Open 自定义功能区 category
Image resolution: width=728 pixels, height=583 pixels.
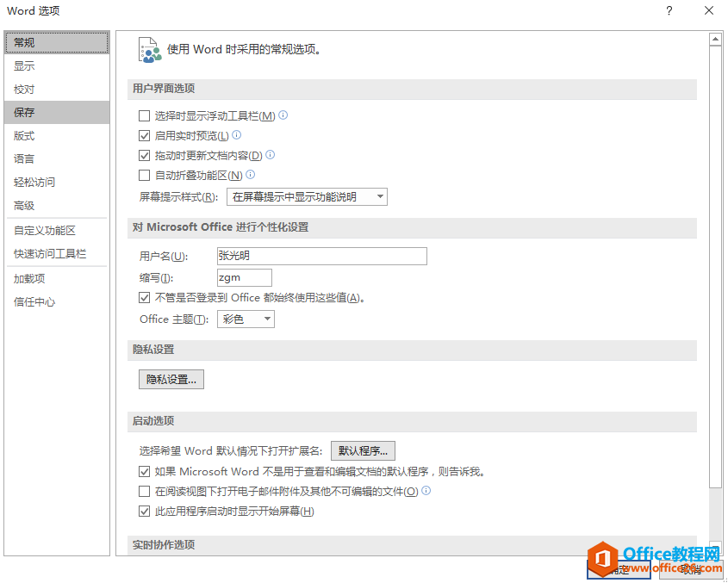tap(57, 231)
